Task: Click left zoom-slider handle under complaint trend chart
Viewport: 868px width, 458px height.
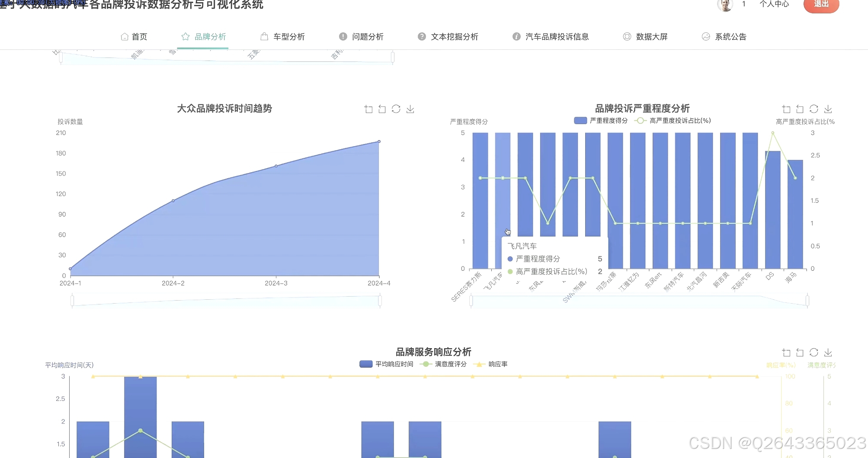Action: click(72, 300)
